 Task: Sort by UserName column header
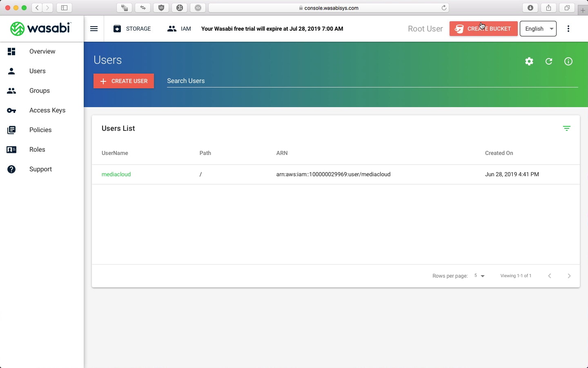[115, 153]
